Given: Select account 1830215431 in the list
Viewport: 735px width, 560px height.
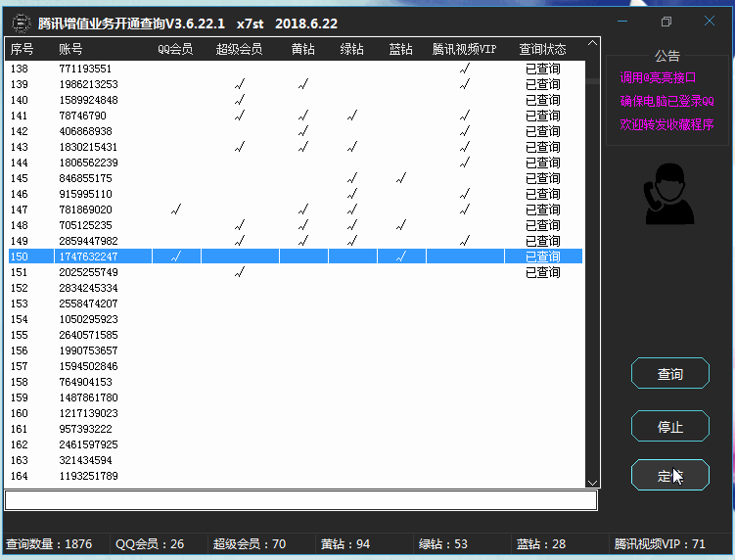Looking at the screenshot, I should (88, 147).
